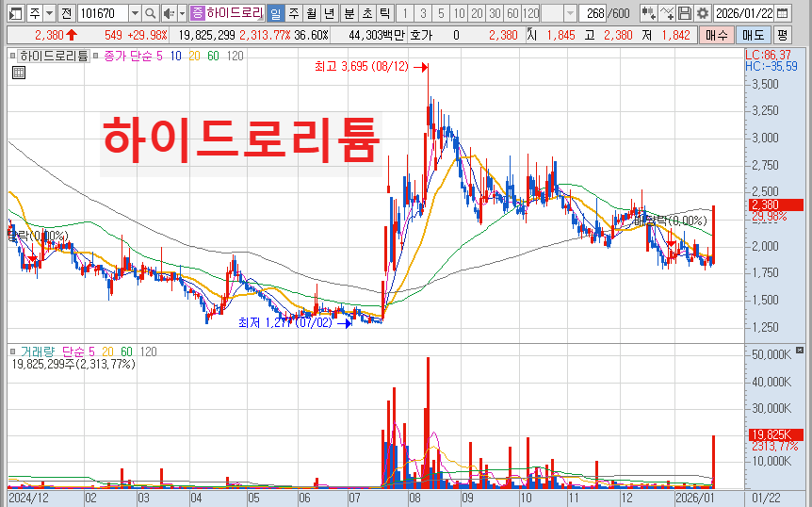The height and width of the screenshot is (507, 812).
Task: Switch to daily chart 일 tab
Action: pyautogui.click(x=275, y=13)
